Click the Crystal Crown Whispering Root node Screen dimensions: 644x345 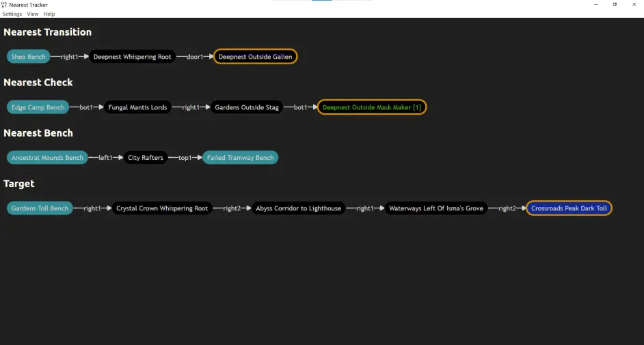coord(162,208)
